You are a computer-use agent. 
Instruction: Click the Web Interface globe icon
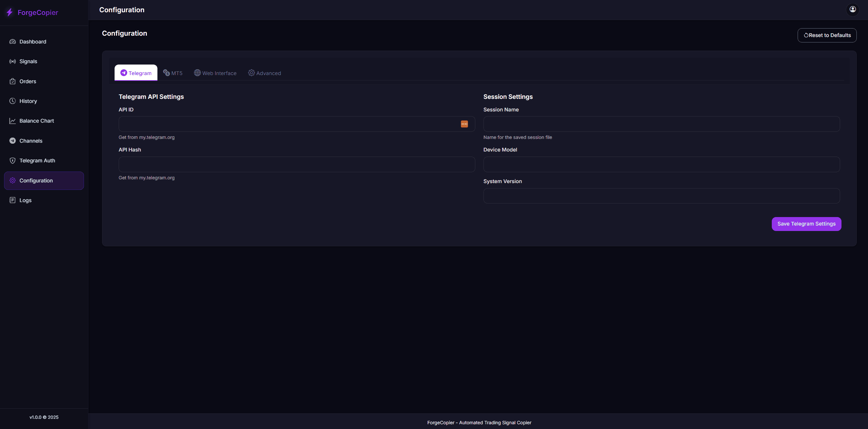pos(197,73)
